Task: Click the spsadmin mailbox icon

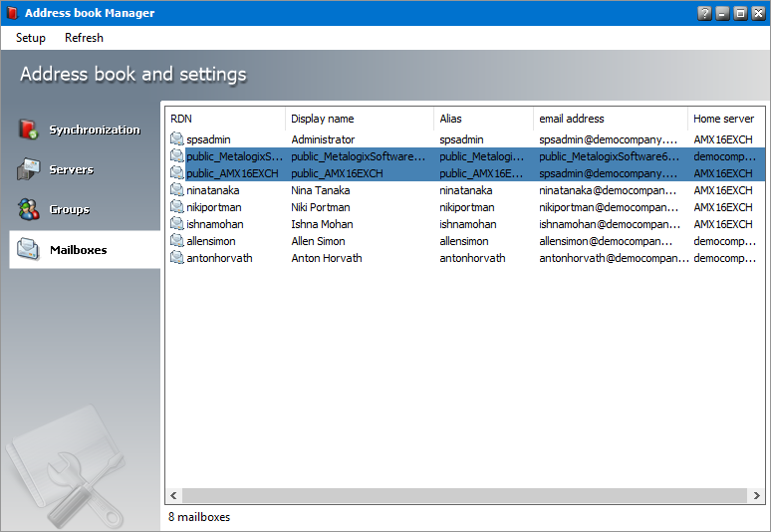Action: pos(177,139)
